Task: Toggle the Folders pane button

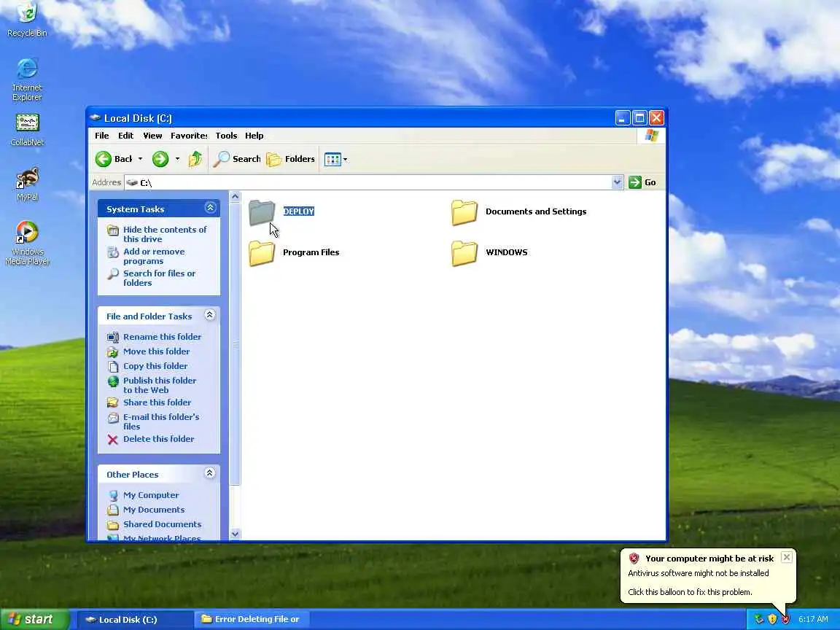Action: point(290,159)
